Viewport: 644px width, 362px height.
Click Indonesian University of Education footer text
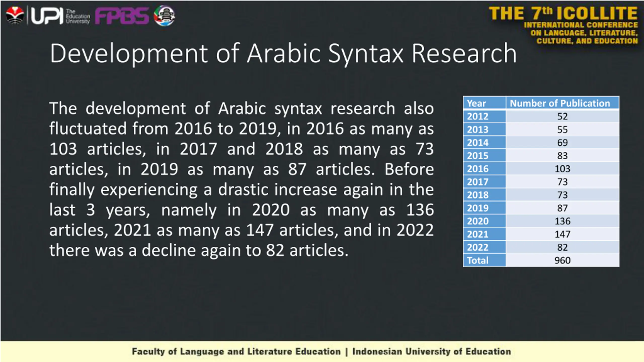click(x=431, y=351)
